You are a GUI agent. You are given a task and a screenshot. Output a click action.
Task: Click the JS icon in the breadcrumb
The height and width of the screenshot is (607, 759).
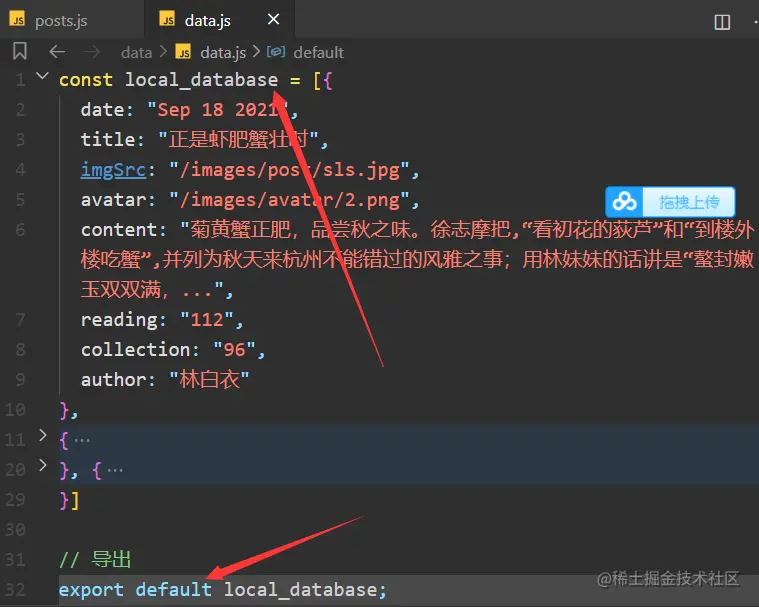pos(183,52)
